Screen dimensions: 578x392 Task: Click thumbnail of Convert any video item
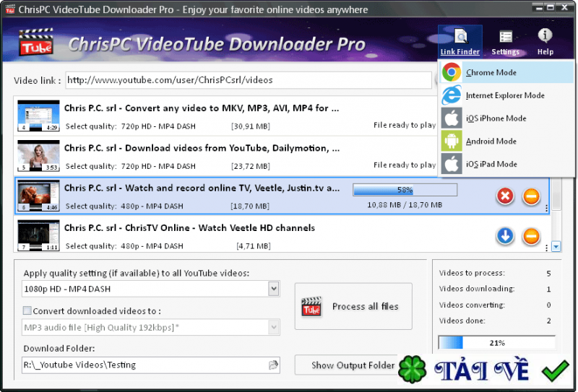tap(38, 116)
